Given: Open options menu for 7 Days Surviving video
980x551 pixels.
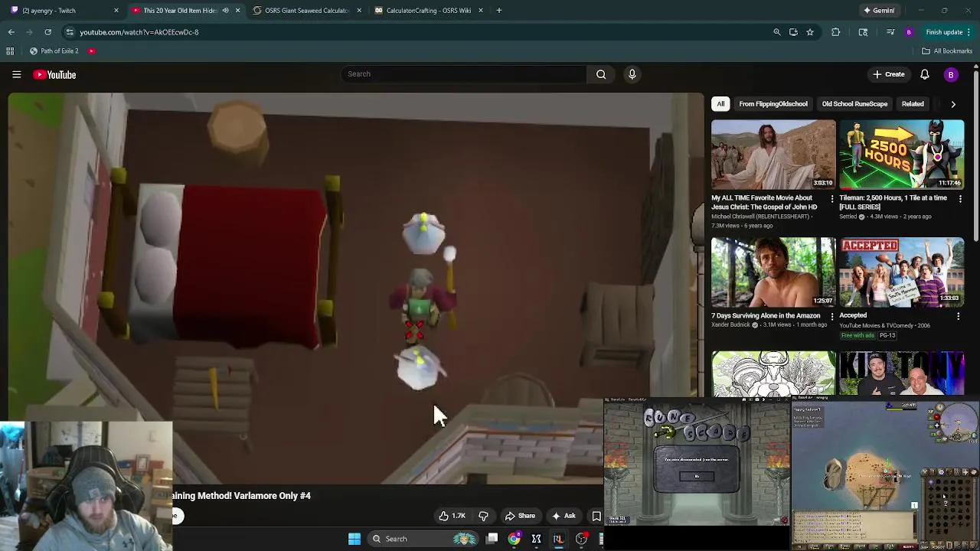Looking at the screenshot, I should [832, 316].
